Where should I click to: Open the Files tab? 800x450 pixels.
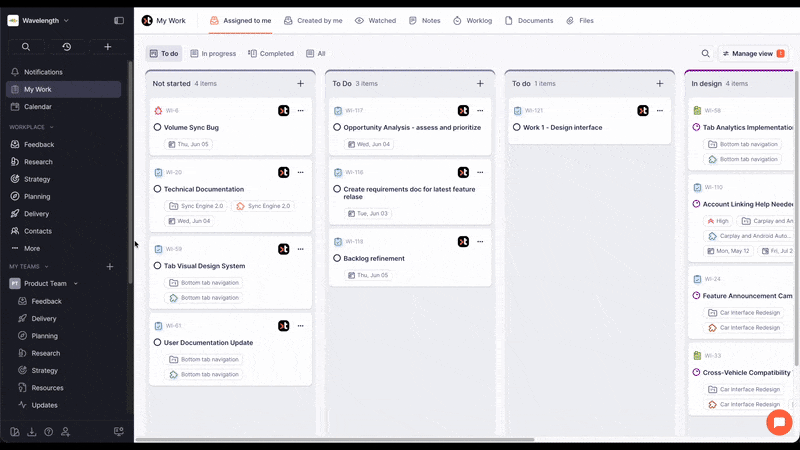(580, 21)
